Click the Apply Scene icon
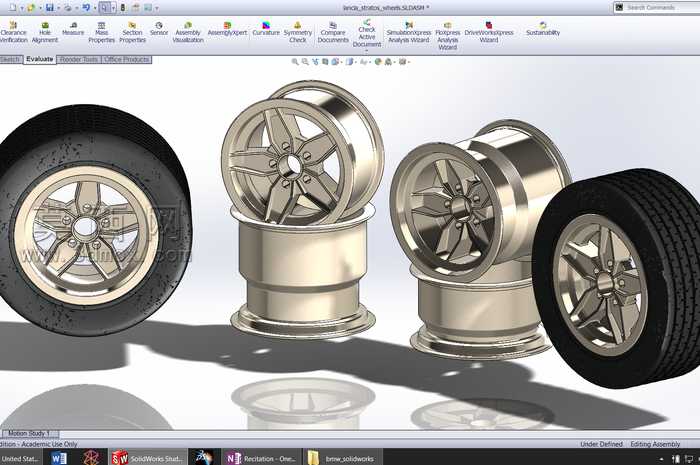700x465 pixels. pyautogui.click(x=388, y=62)
